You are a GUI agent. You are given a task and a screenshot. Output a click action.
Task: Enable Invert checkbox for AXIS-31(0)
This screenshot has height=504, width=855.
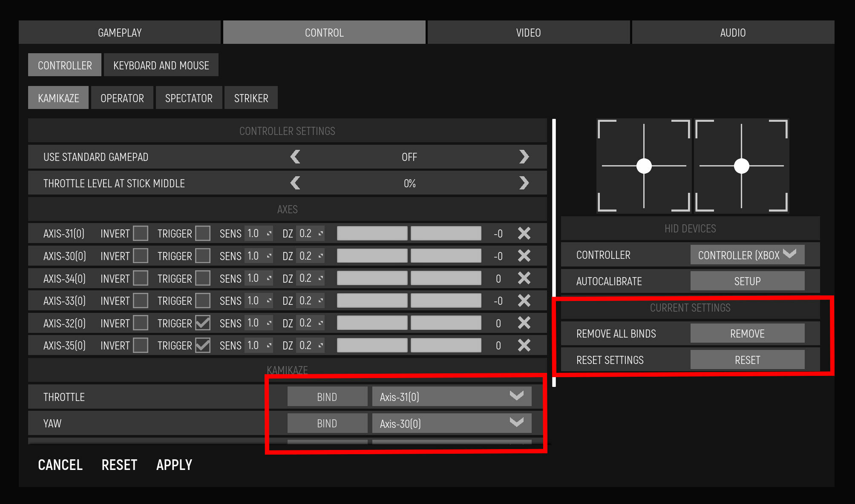[141, 233]
